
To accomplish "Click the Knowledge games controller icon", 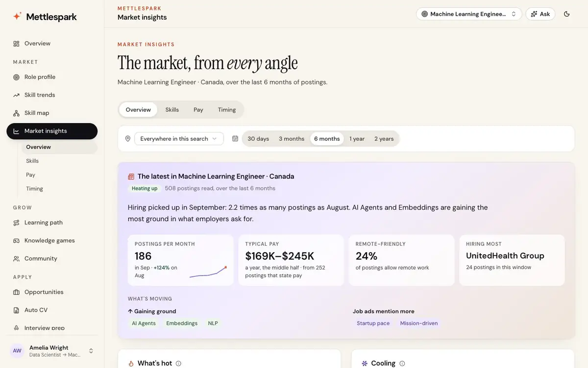I will click(x=16, y=240).
